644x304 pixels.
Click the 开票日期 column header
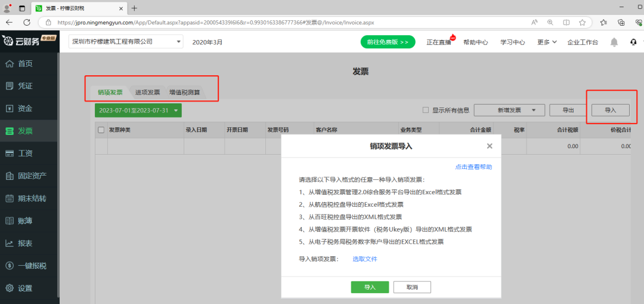pyautogui.click(x=237, y=130)
